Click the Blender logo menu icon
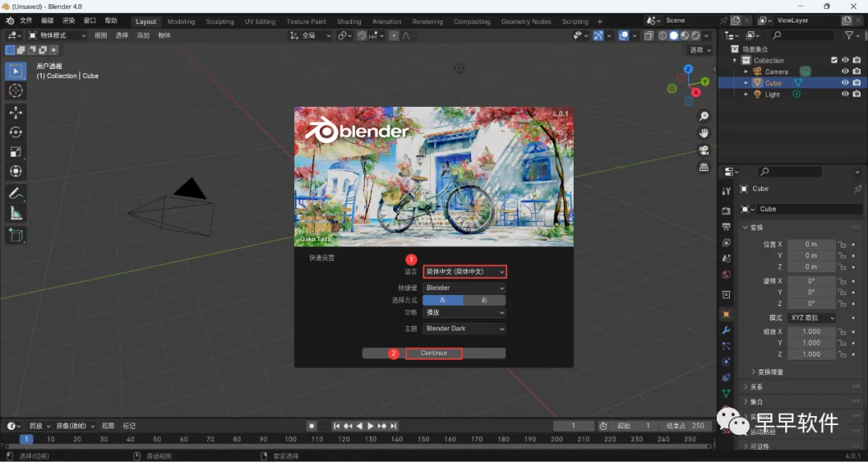Screen dimensions: 868x462 click(10, 21)
